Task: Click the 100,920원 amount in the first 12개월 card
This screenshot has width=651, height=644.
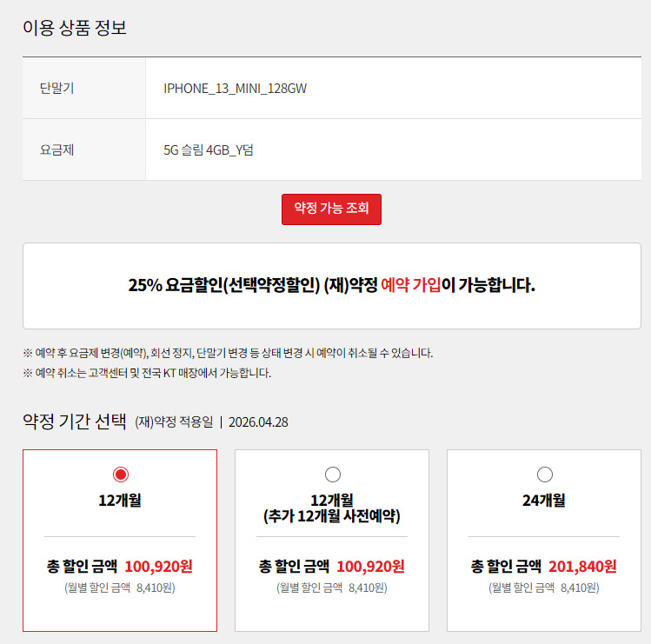Action: pos(158,567)
